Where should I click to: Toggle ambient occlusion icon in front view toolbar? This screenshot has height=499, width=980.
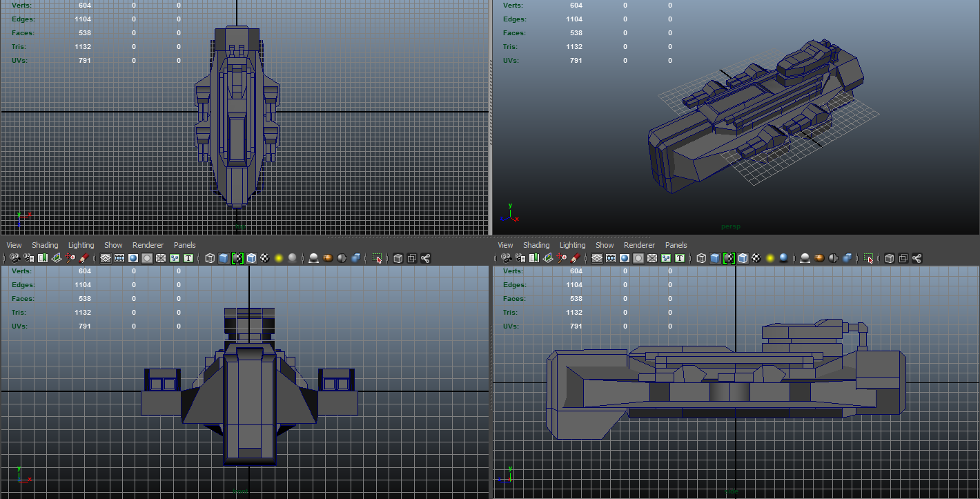(x=313, y=258)
